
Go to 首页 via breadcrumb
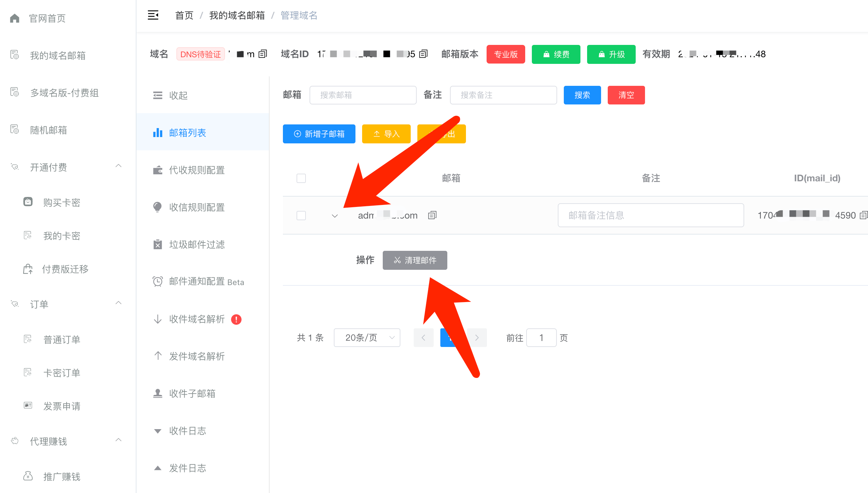click(x=184, y=15)
